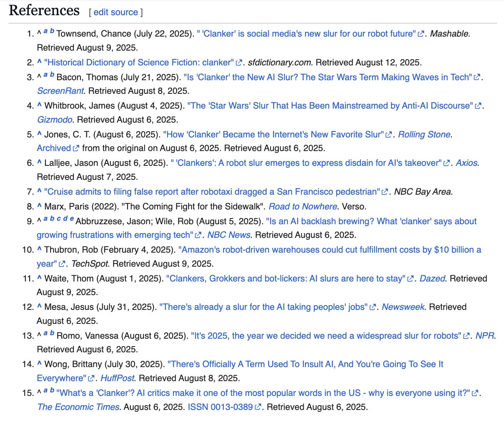
Task: Open the Axios 'Clankers' robot slur article
Action: click(x=310, y=163)
